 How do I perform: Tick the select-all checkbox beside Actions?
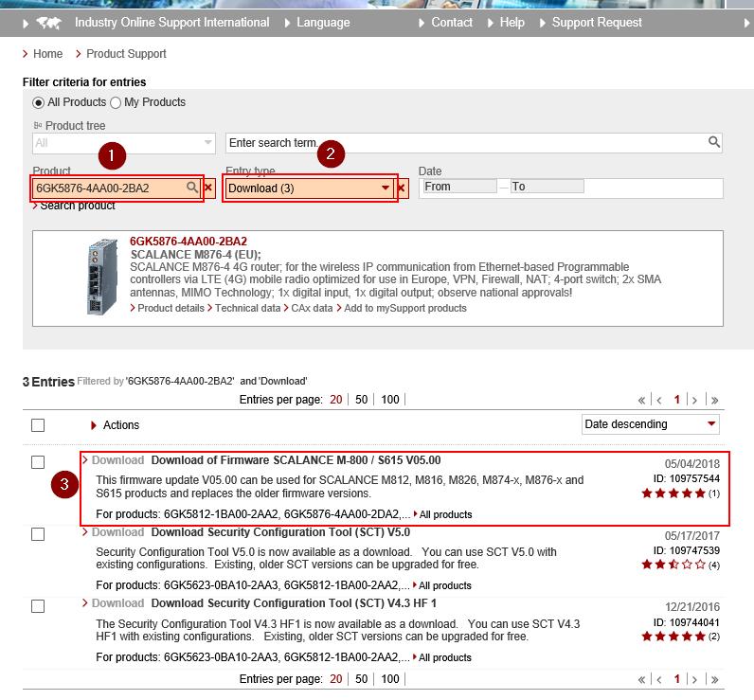(38, 425)
